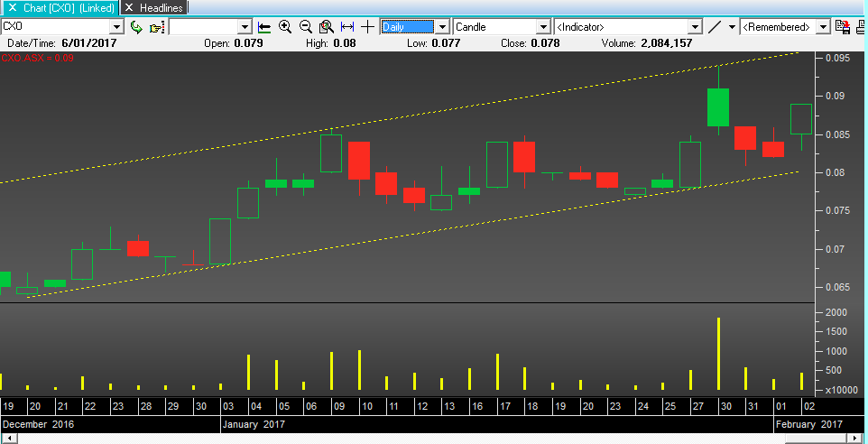This screenshot has width=868, height=444.
Task: Zoom out with the minus magnifier
Action: 306,26
